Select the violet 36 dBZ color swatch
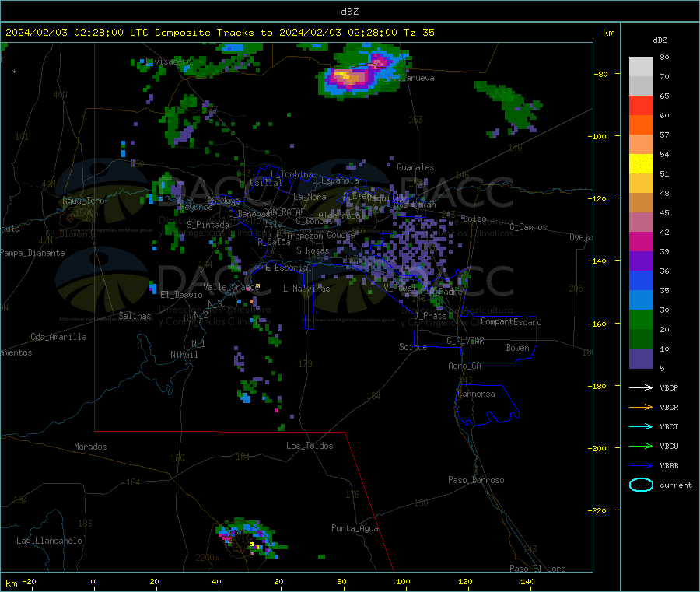The image size is (700, 592). pos(641,261)
